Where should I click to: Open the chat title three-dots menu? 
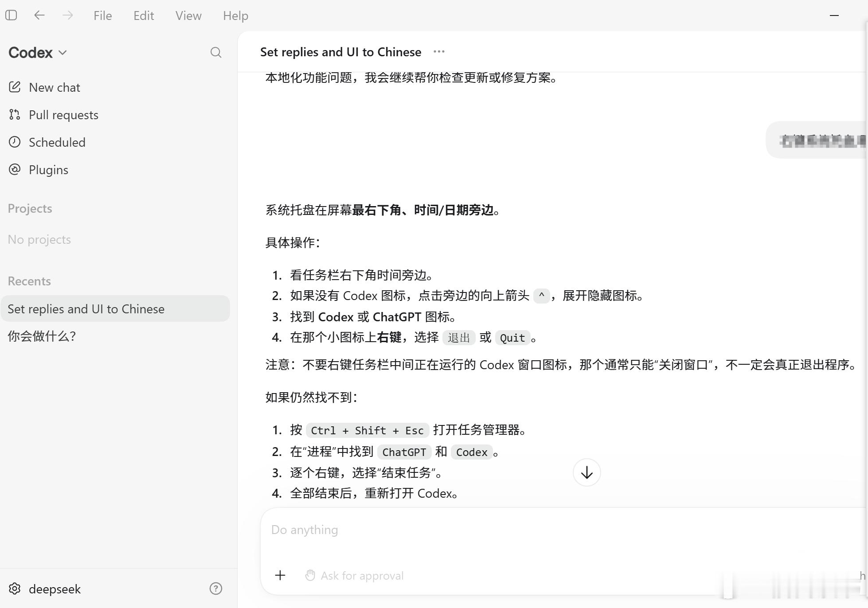(x=439, y=52)
